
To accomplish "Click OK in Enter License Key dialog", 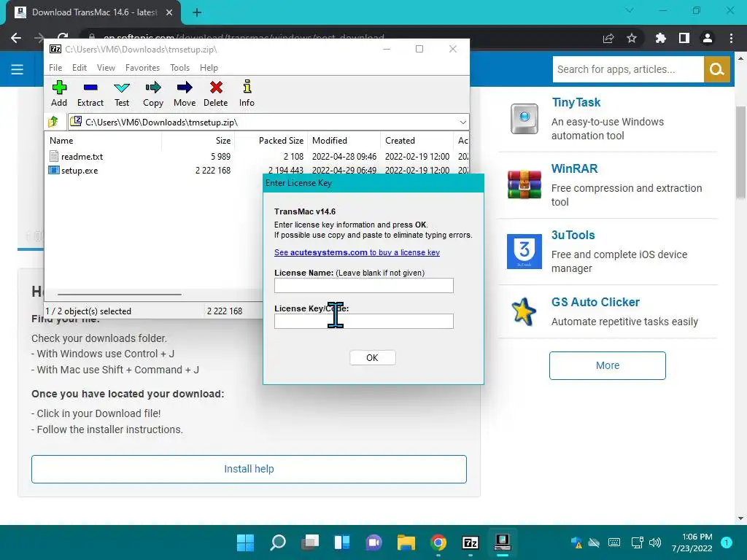I will pyautogui.click(x=372, y=357).
